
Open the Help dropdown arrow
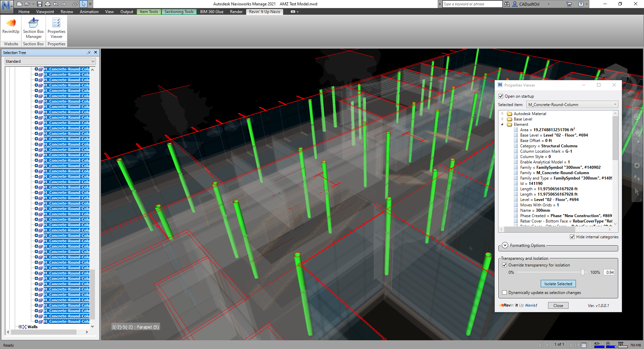(587, 4)
